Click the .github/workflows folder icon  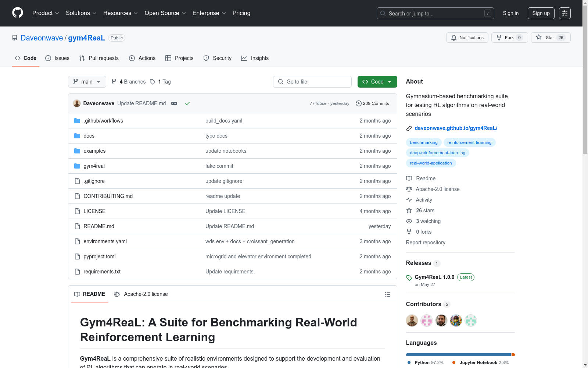pyautogui.click(x=77, y=121)
